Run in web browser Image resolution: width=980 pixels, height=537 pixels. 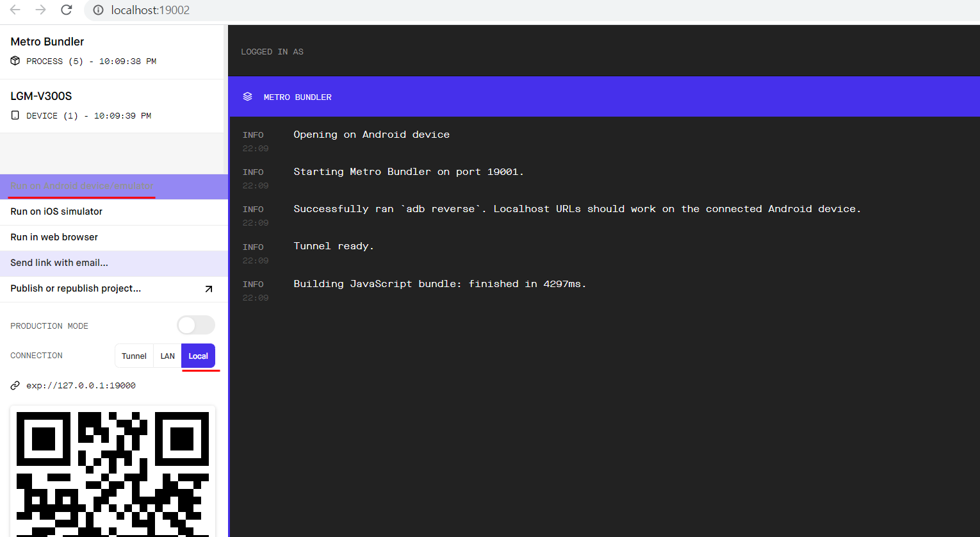pos(114,238)
